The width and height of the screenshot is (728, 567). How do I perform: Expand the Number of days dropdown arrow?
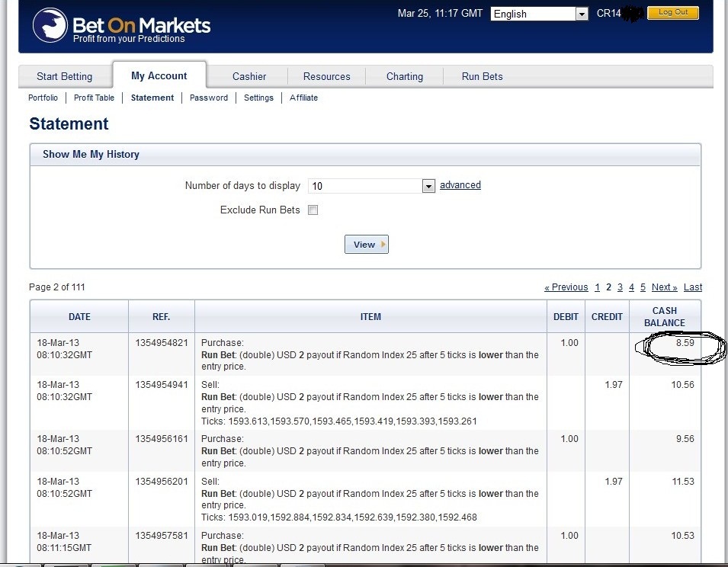(428, 186)
